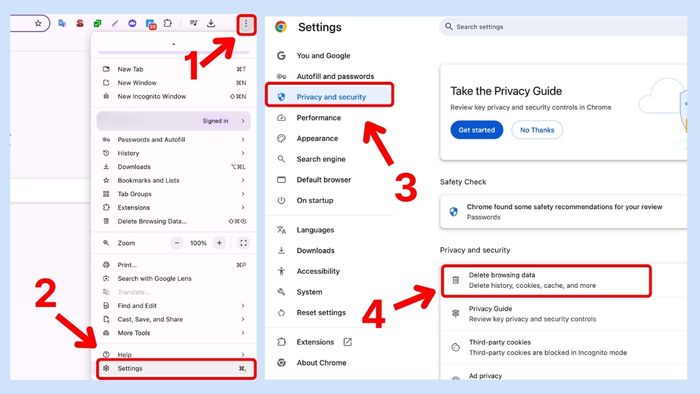Click the Search settings input field
The height and width of the screenshot is (394, 700).
[x=563, y=27]
